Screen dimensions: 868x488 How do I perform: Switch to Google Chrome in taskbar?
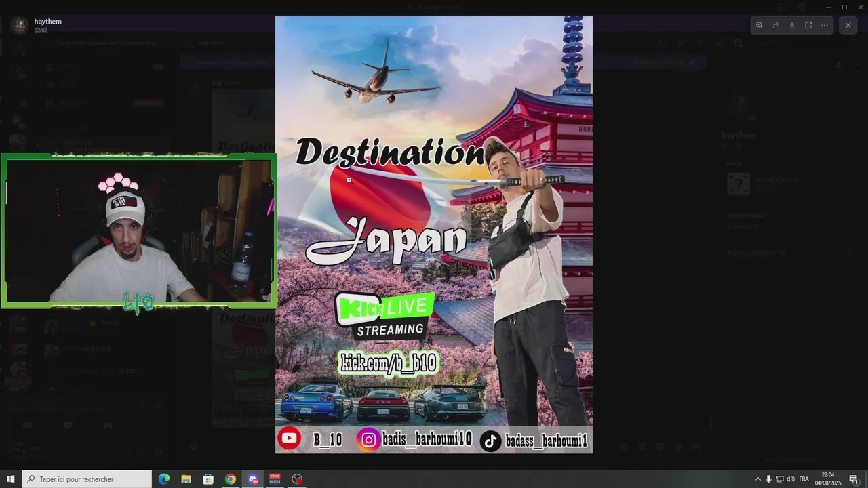click(x=231, y=479)
